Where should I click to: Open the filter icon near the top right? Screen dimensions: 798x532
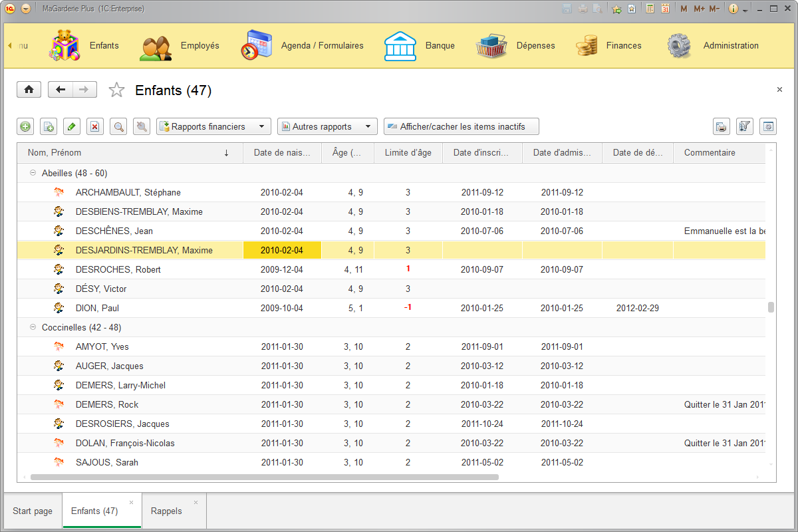point(744,126)
